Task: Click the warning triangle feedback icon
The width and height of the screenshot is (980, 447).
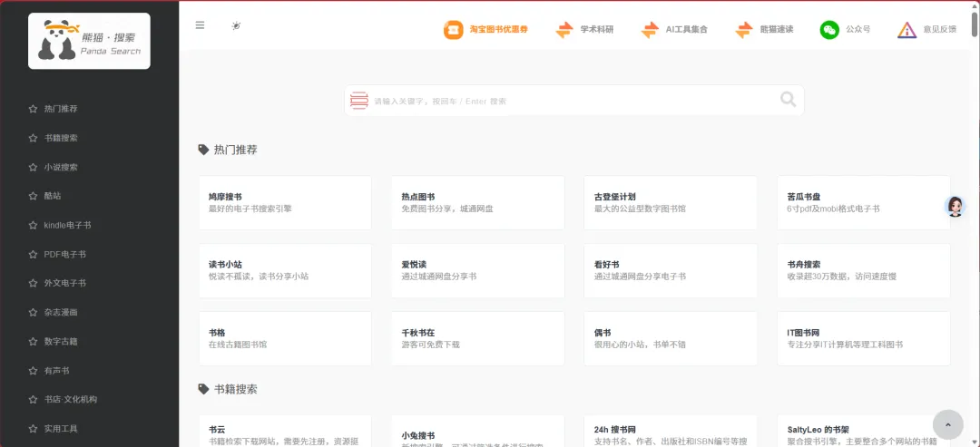Action: 906,29
